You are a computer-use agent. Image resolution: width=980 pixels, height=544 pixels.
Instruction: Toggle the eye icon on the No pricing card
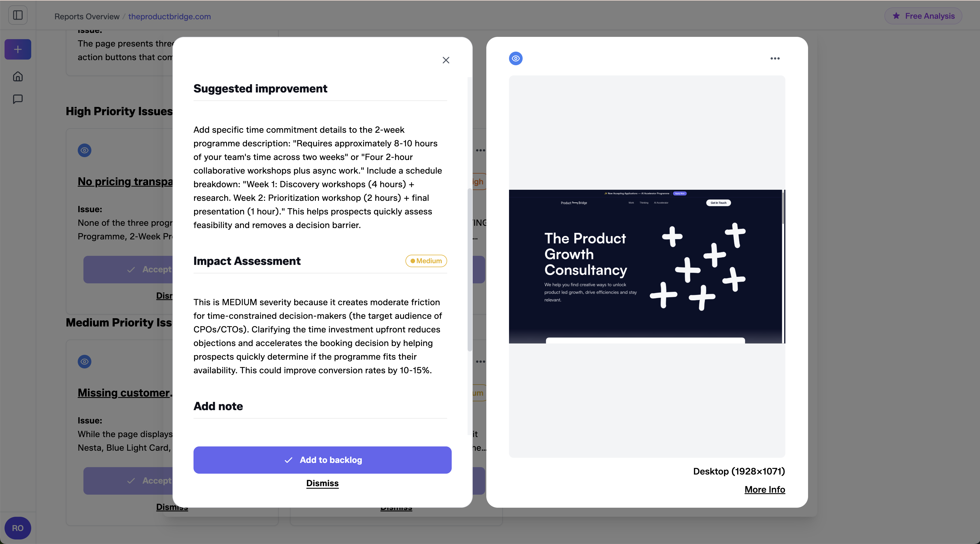point(84,151)
